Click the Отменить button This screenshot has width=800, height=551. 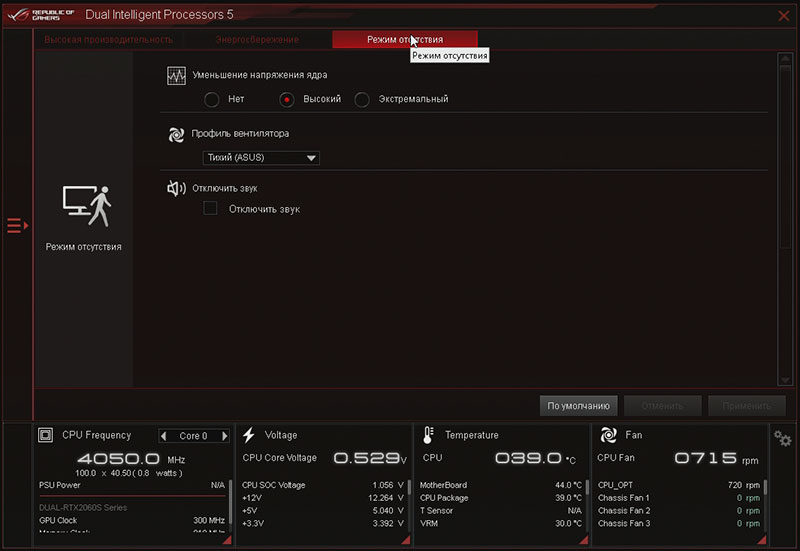click(662, 406)
